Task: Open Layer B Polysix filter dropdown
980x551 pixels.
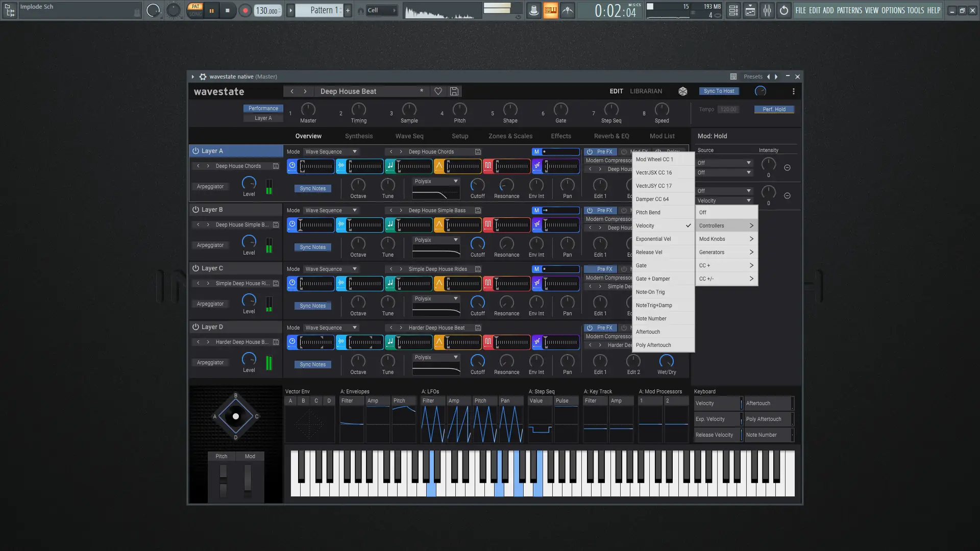Action: [x=436, y=240]
